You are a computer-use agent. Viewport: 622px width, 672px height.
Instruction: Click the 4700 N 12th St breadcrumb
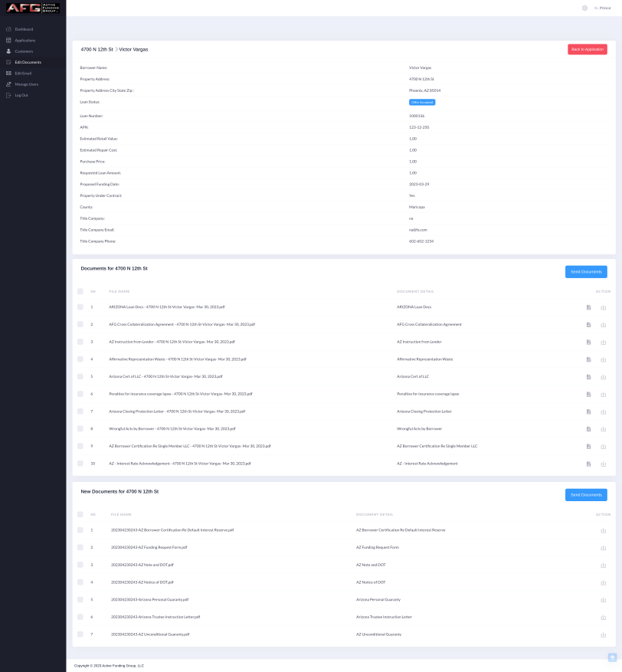[x=97, y=49]
